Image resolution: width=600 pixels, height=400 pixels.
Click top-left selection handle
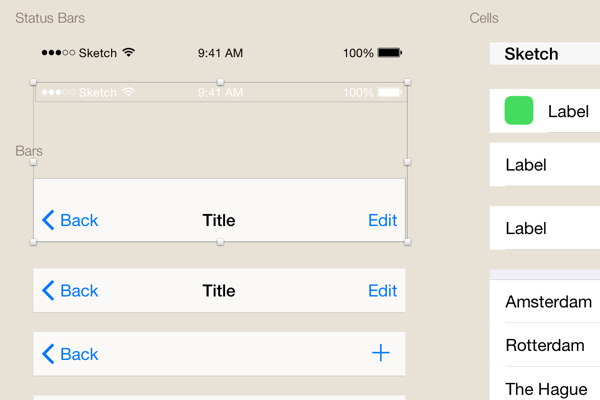click(33, 82)
